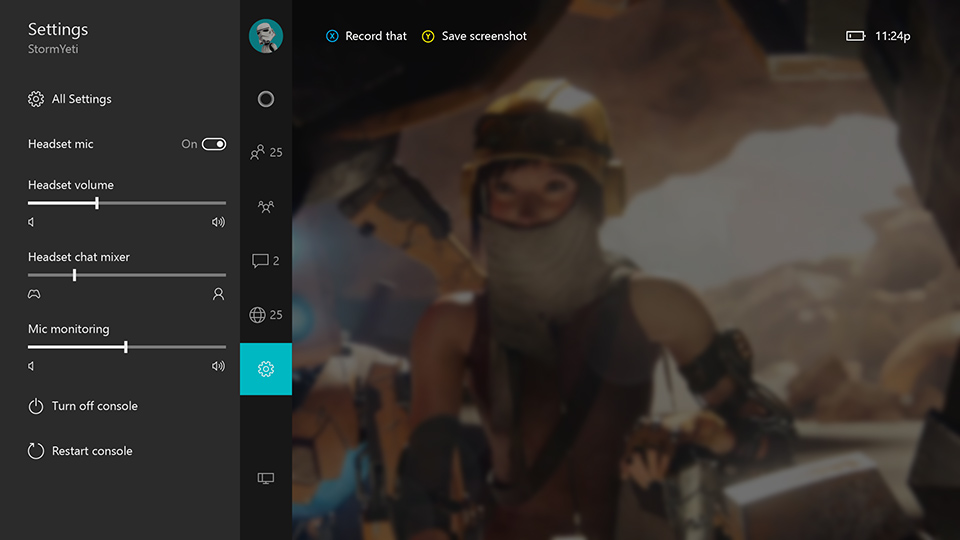The image size is (960, 540).
Task: Click the restart arrow icon
Action: [36, 451]
